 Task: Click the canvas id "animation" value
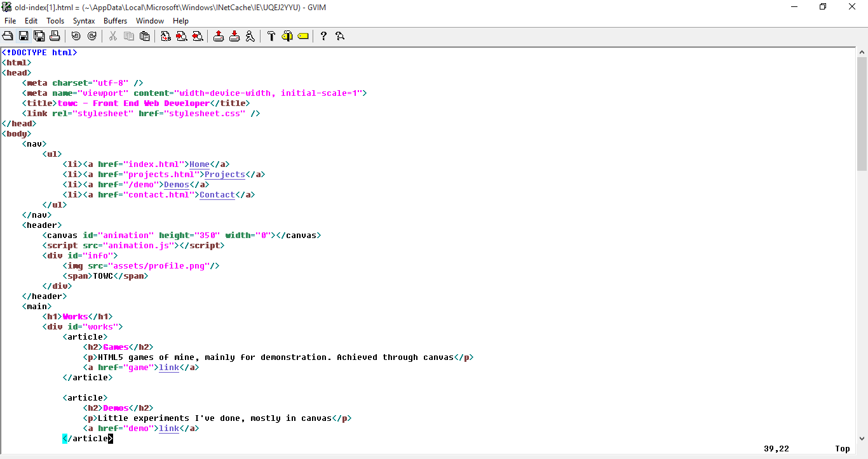point(126,235)
